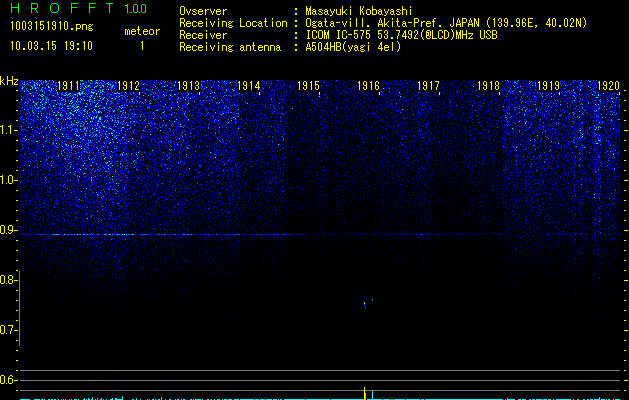Click the Ogata-vill. Akita-Pref. JAPAN location text
This screenshot has height=400, width=629.
[446, 23]
